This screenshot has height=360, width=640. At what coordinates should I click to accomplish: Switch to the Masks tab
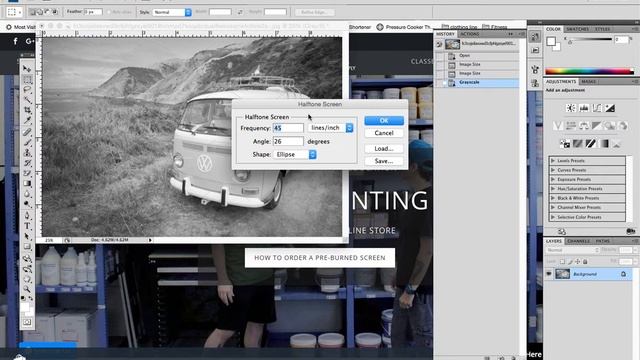589,82
